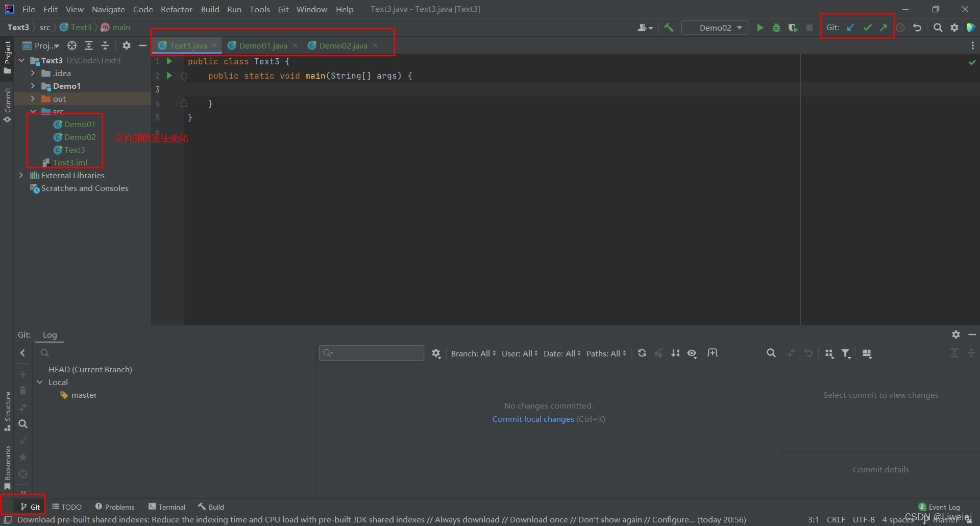Expand all in Project panel

89,45
